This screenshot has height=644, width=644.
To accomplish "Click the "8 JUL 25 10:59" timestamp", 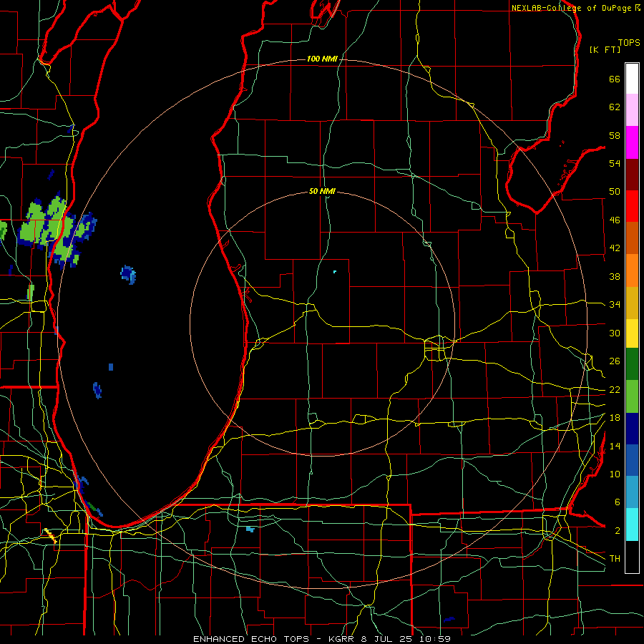I will 406,639.
